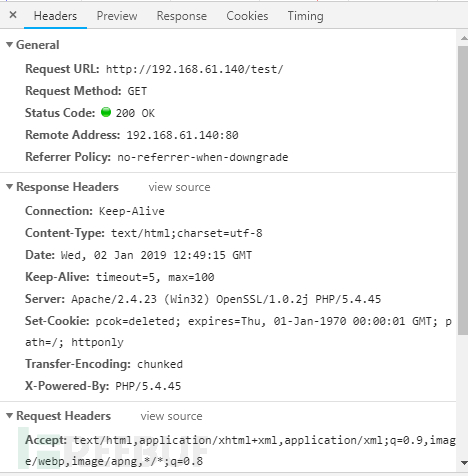Click the scrollbar down arrow

point(464,463)
